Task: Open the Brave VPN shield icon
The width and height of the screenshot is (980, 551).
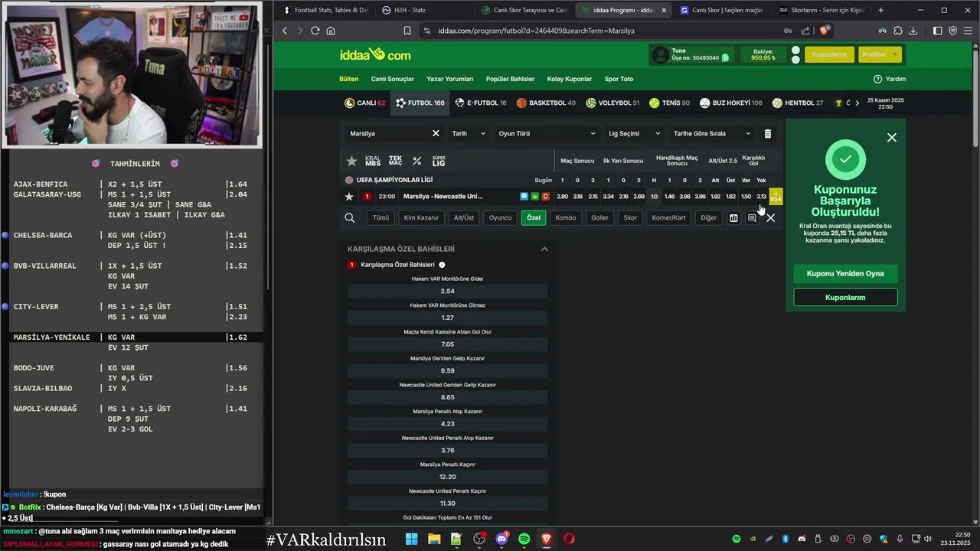Action: click(953, 31)
